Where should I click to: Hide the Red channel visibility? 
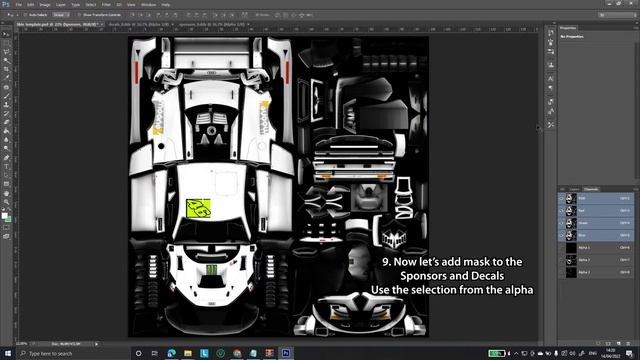click(562, 211)
